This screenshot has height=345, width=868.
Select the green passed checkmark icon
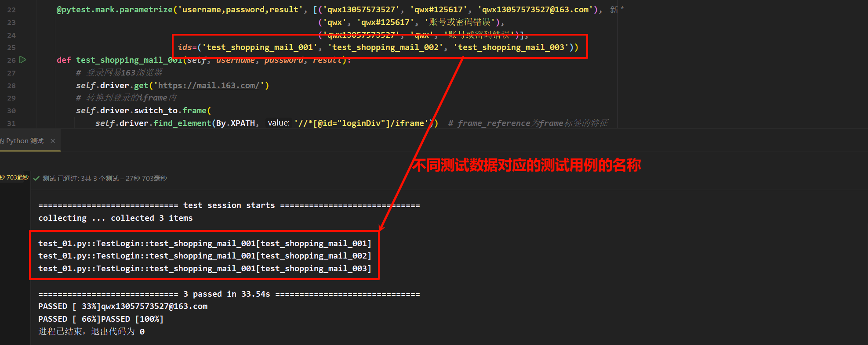[36, 178]
